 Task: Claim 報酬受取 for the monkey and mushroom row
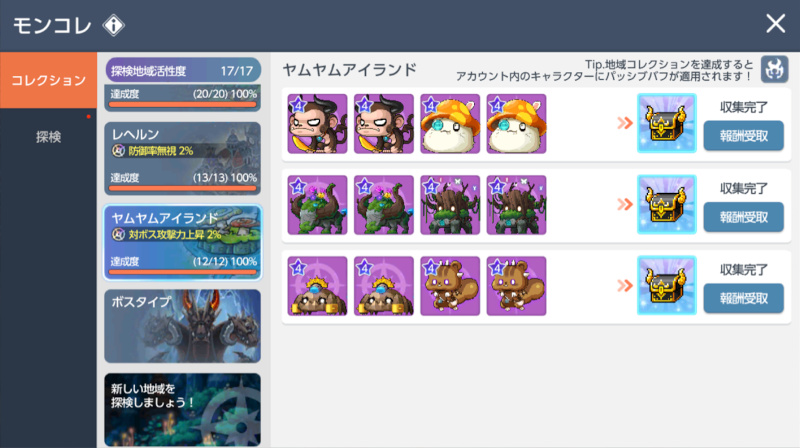coord(743,136)
